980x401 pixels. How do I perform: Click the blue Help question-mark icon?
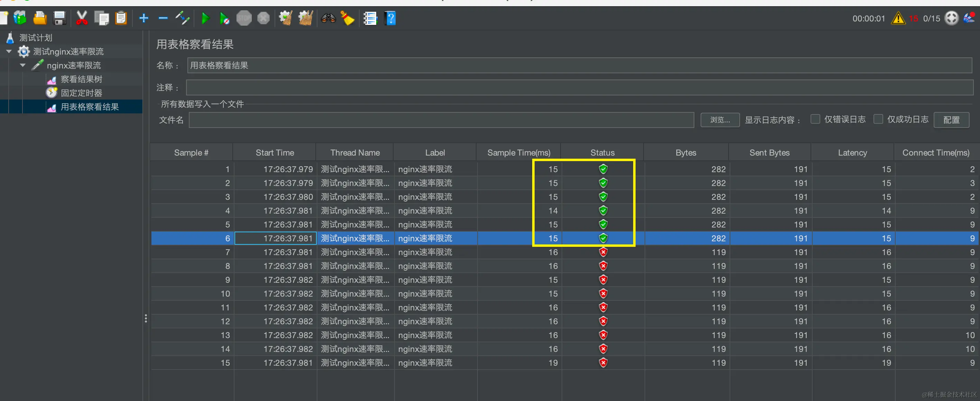point(390,18)
